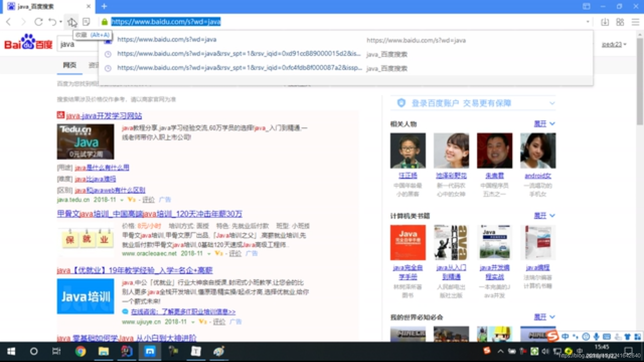
Task: Expand the 相关人物 section
Action: (x=545, y=124)
